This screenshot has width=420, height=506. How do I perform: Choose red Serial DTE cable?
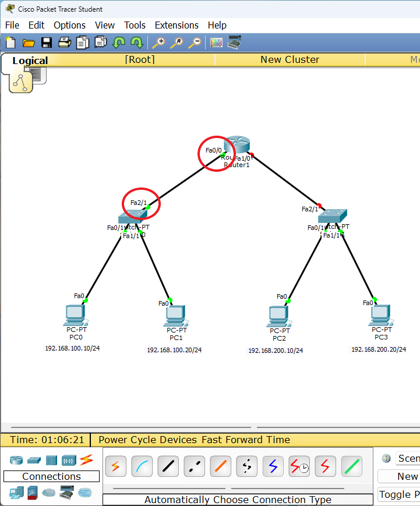(326, 466)
